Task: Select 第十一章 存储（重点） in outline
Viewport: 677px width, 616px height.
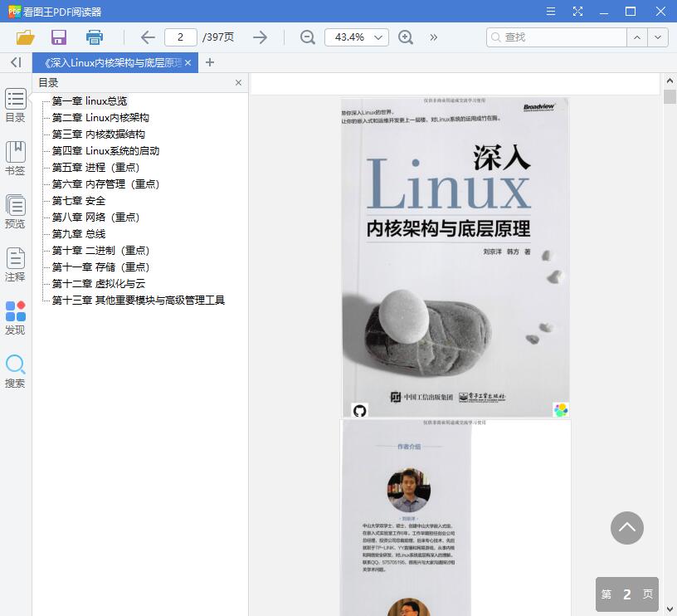Action: coord(100,267)
